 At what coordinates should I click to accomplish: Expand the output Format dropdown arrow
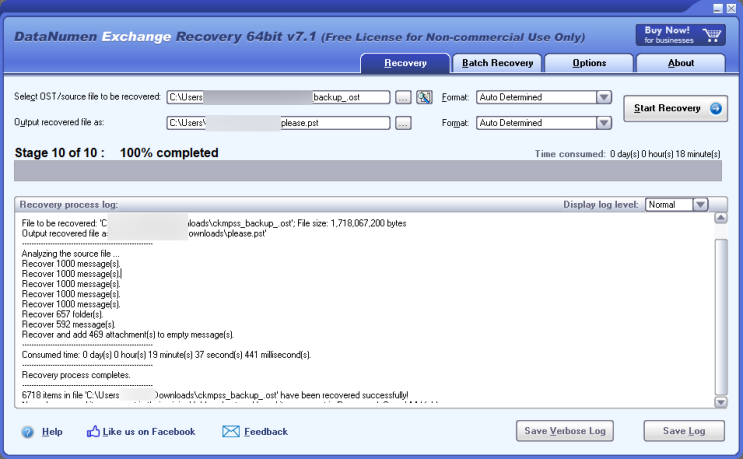point(604,123)
